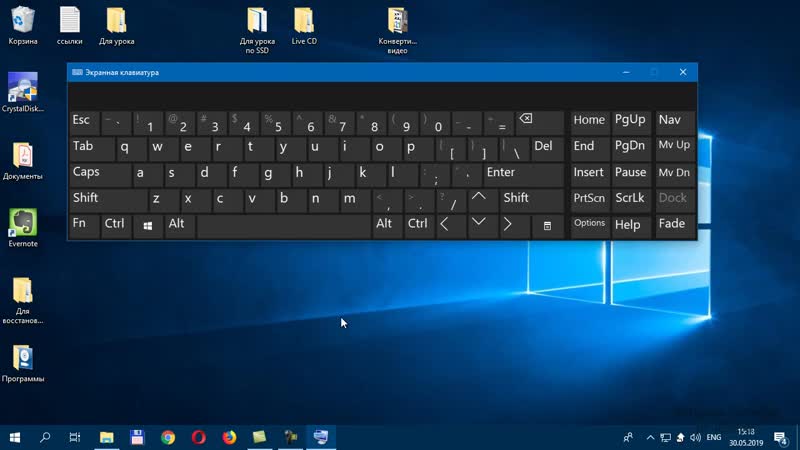
Task: Toggle the Caps key
Action: 100,174
